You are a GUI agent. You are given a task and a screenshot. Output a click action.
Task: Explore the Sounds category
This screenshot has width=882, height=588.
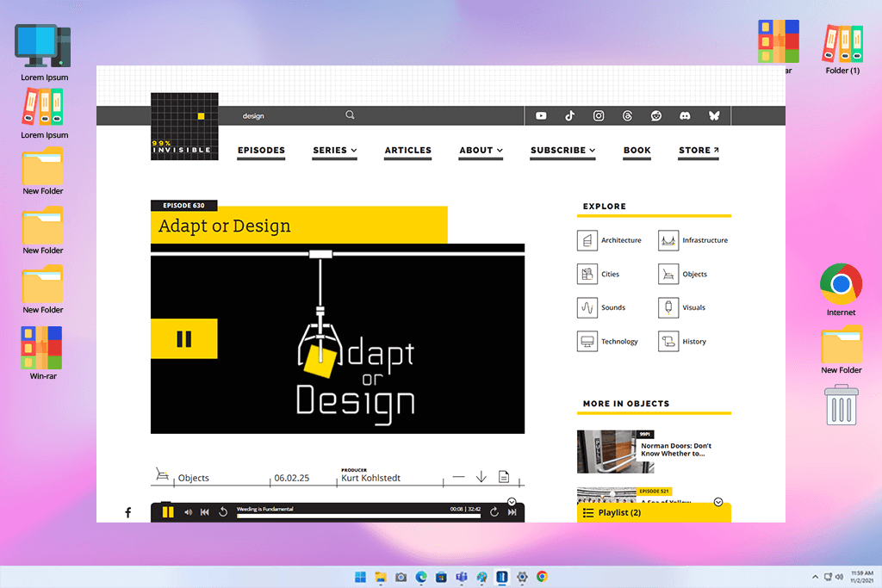601,307
